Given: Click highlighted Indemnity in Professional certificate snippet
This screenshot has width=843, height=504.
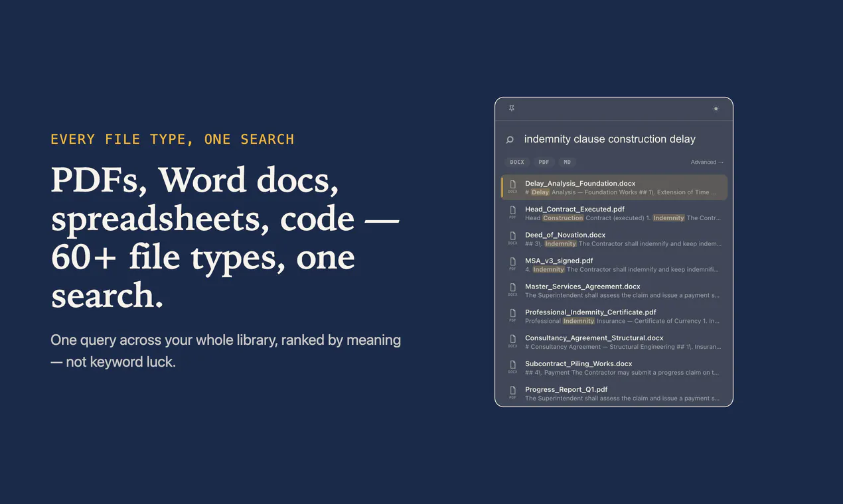Looking at the screenshot, I should (x=579, y=321).
